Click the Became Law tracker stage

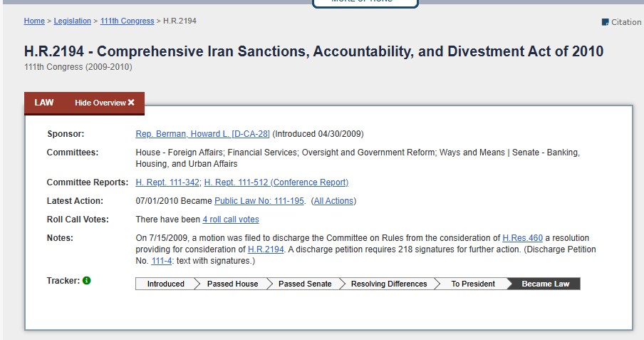pyautogui.click(x=545, y=284)
